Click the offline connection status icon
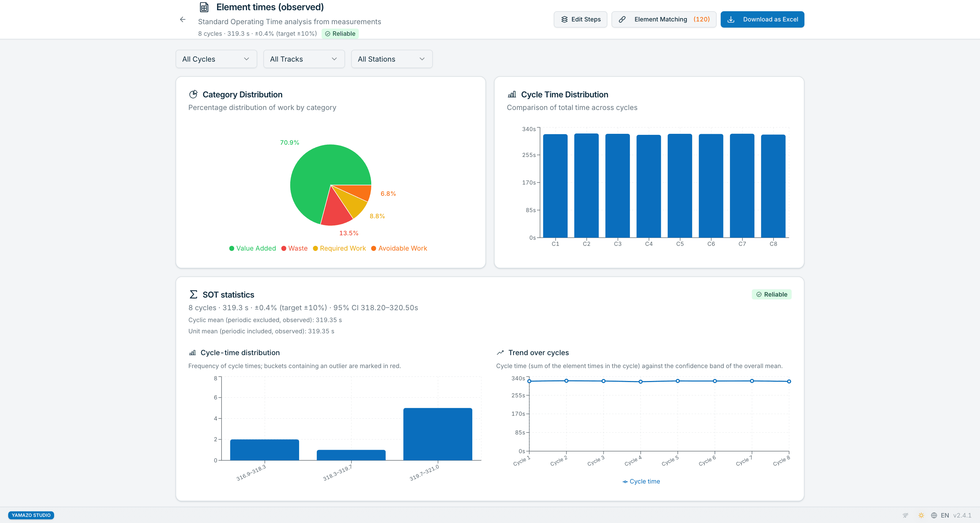This screenshot has width=980, height=523. (x=905, y=515)
